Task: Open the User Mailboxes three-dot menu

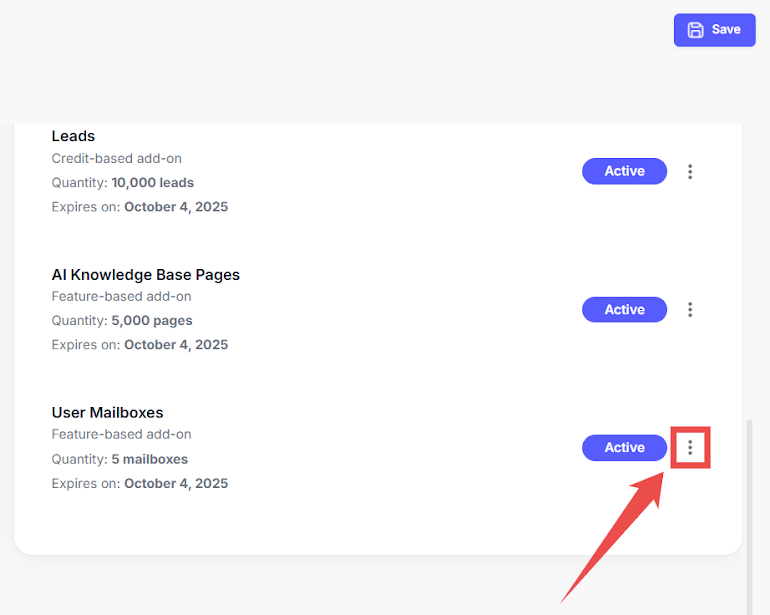Action: point(690,448)
